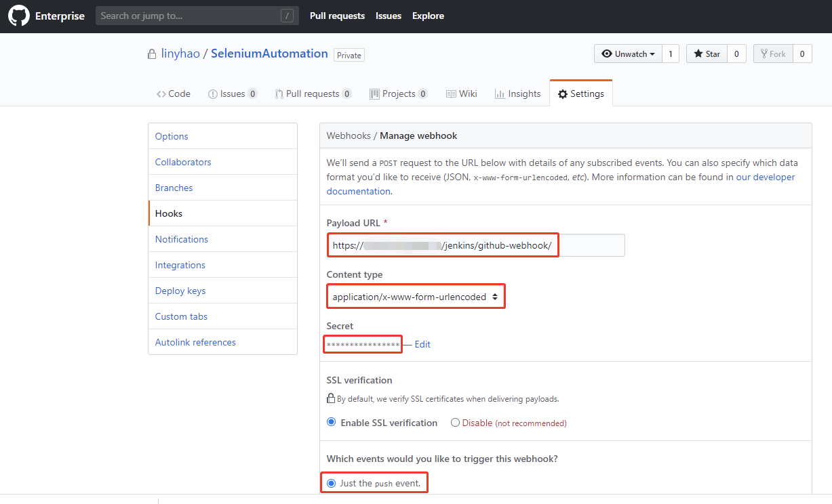Image resolution: width=832 pixels, height=504 pixels.
Task: Select Enable SSL verification radio button
Action: point(332,422)
